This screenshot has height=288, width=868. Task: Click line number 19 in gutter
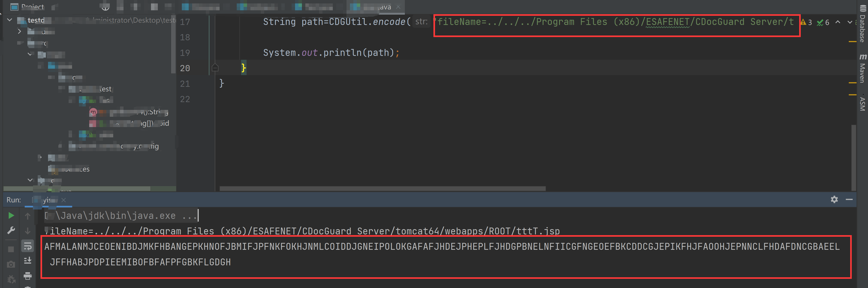click(x=185, y=53)
